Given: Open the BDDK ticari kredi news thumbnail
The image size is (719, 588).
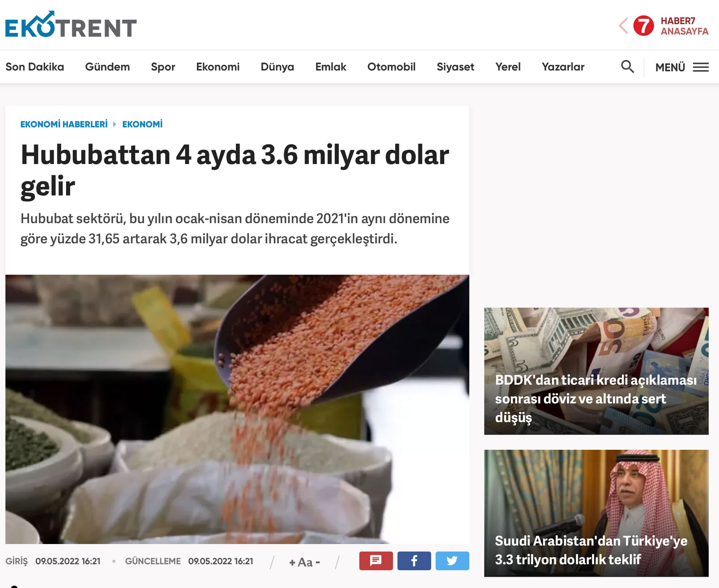Looking at the screenshot, I should pos(596,371).
